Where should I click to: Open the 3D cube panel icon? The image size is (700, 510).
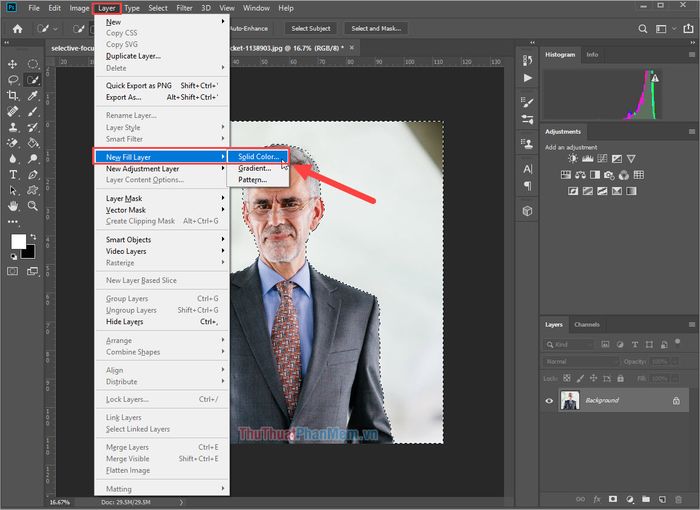click(x=528, y=211)
